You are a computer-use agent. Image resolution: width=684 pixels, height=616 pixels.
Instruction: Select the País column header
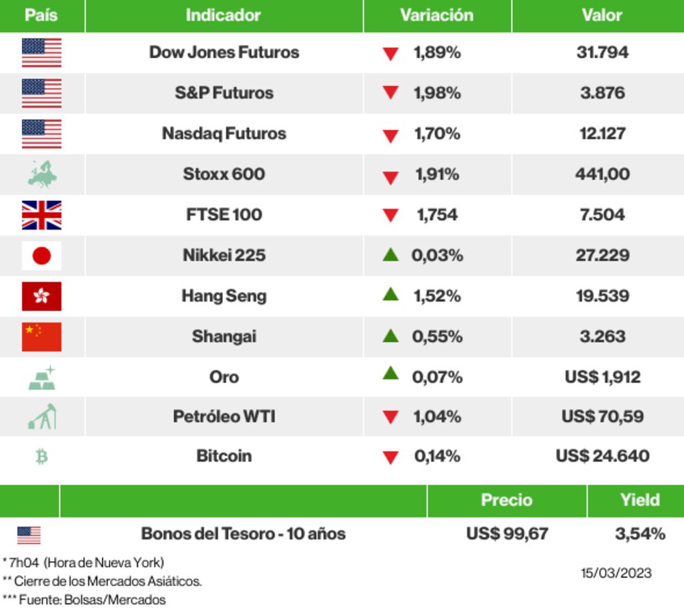click(x=42, y=15)
